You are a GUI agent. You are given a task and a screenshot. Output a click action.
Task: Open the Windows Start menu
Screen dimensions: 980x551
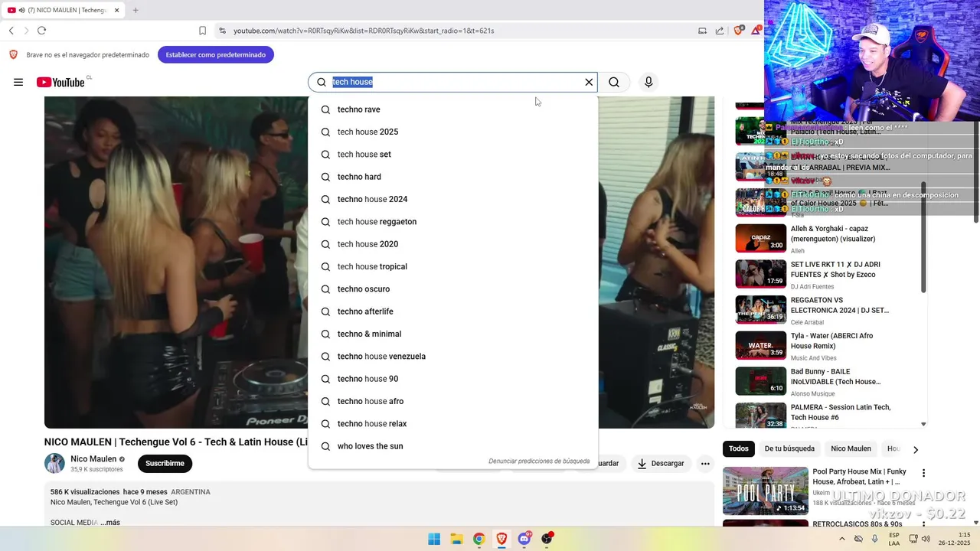point(434,539)
